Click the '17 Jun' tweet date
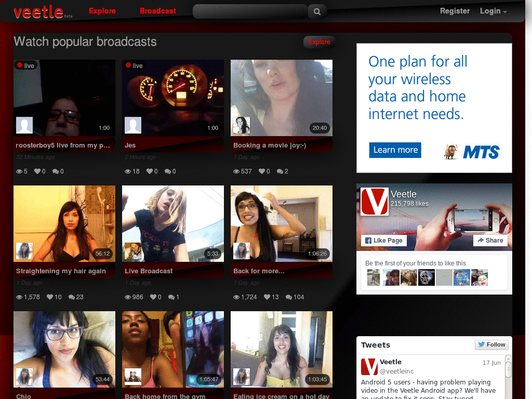 pos(491,363)
